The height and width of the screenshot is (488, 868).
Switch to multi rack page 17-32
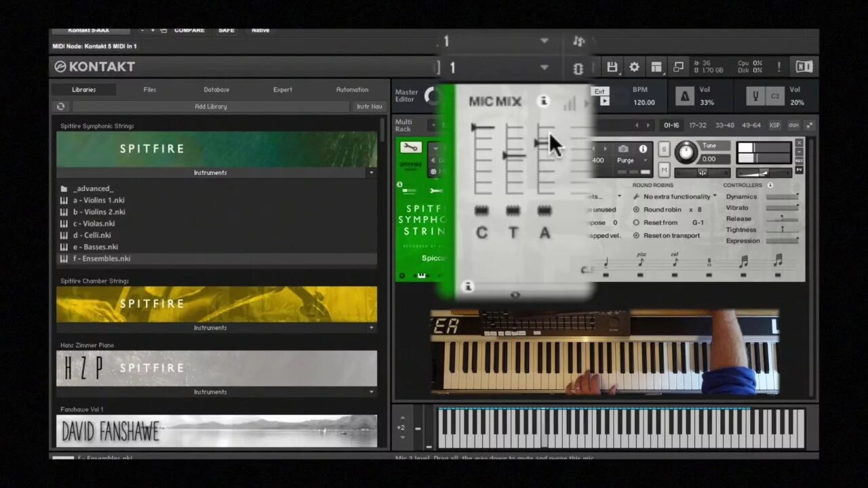tap(698, 125)
